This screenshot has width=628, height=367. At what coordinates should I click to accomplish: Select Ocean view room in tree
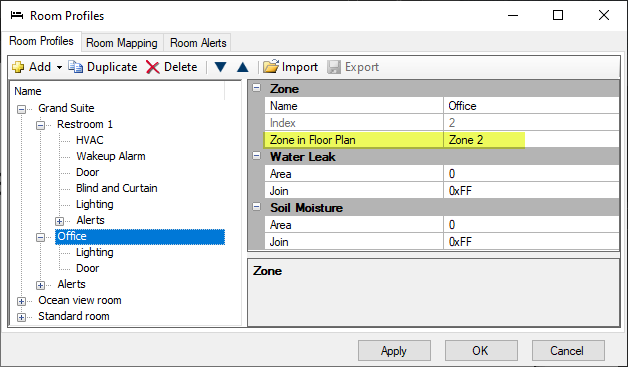coord(80,300)
